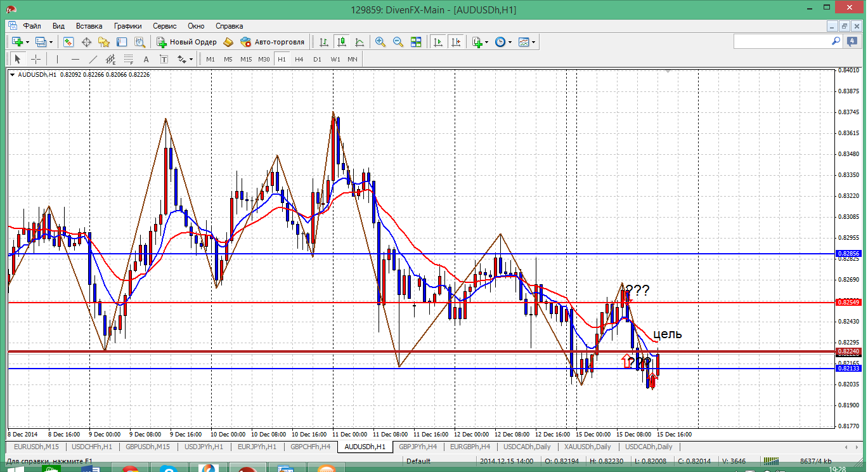The height and width of the screenshot is (472, 868).
Task: Click the tile windows icon
Action: (x=416, y=42)
